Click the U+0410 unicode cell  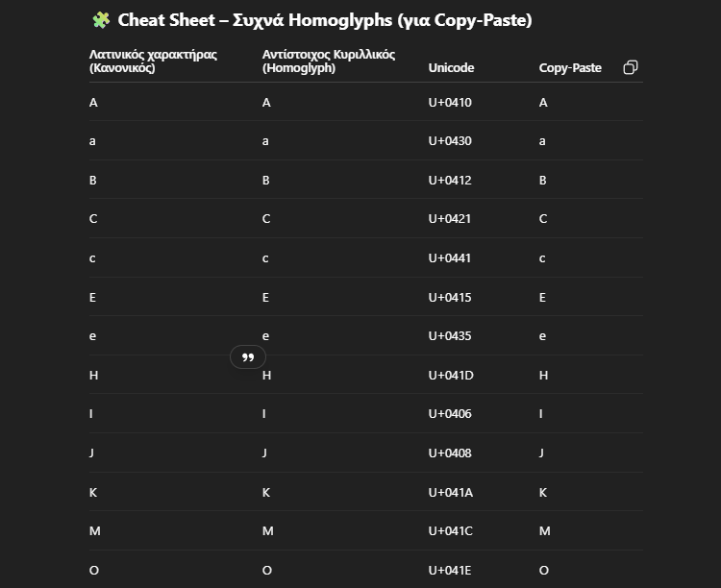click(450, 102)
